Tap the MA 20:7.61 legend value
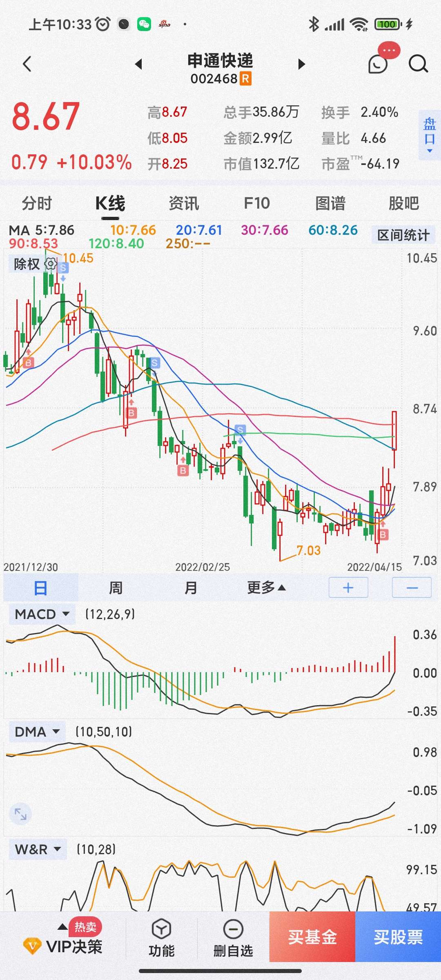 (199, 230)
